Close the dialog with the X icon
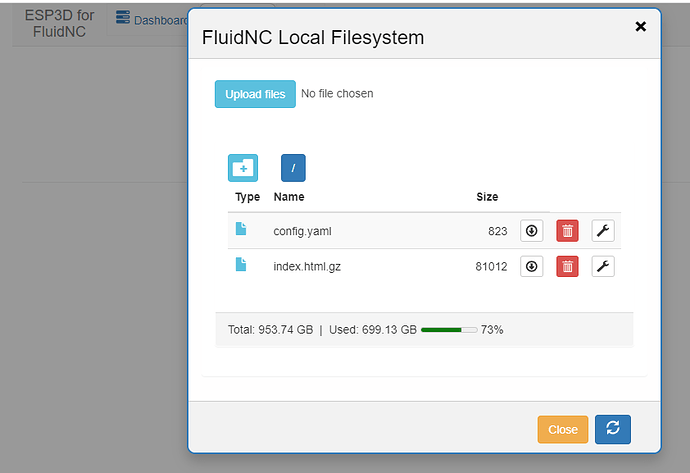This screenshot has width=690, height=473. coord(641,26)
